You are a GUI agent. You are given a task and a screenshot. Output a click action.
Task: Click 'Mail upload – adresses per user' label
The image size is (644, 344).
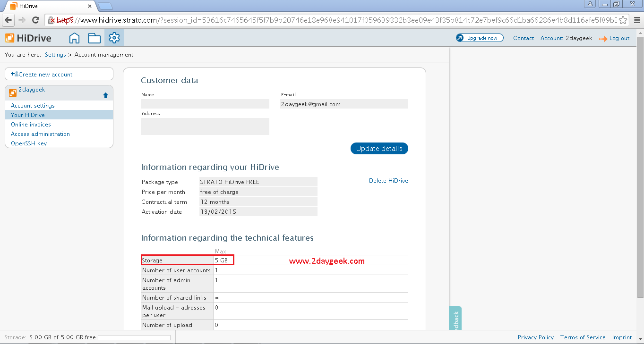coord(174,311)
